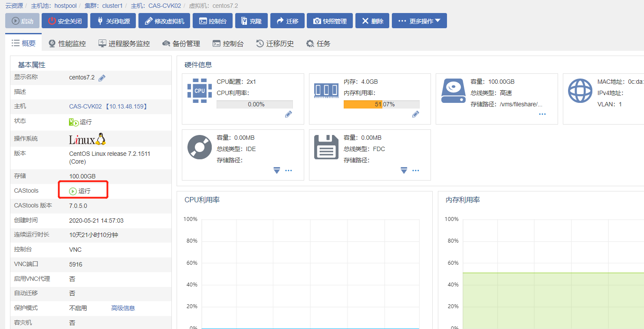This screenshot has width=644, height=329.
Task: Navigate to 集群: cluster1 breadcrumb
Action: pyautogui.click(x=104, y=6)
